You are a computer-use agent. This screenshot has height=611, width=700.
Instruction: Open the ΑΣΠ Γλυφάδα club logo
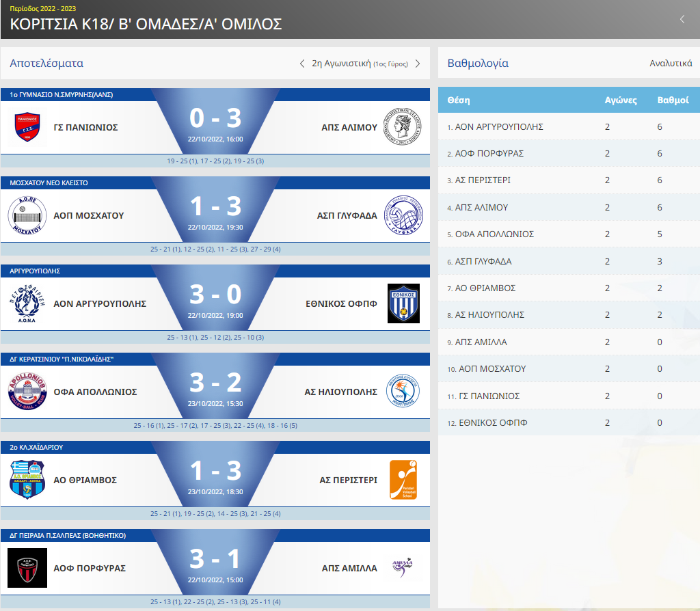[x=403, y=215]
